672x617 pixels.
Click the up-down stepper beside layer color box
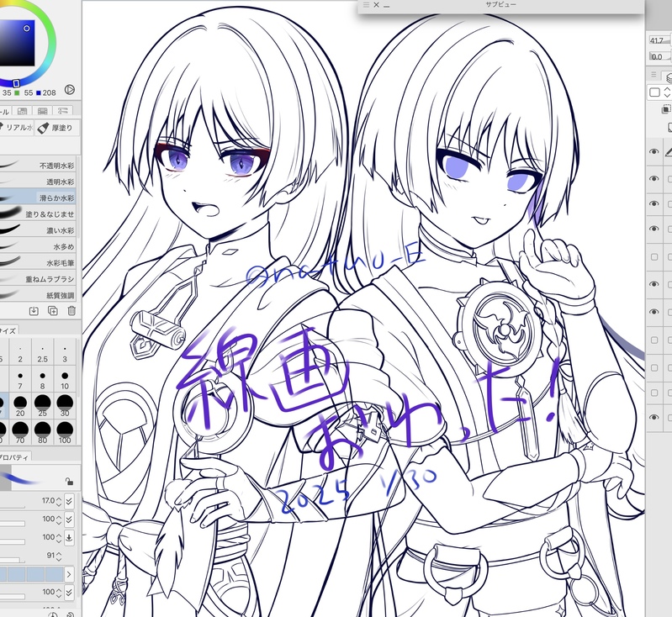(667, 92)
